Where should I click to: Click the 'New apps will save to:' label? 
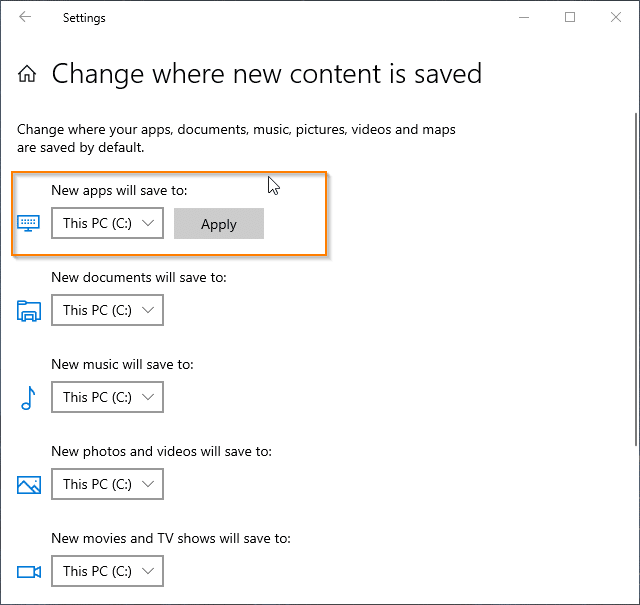coord(119,190)
